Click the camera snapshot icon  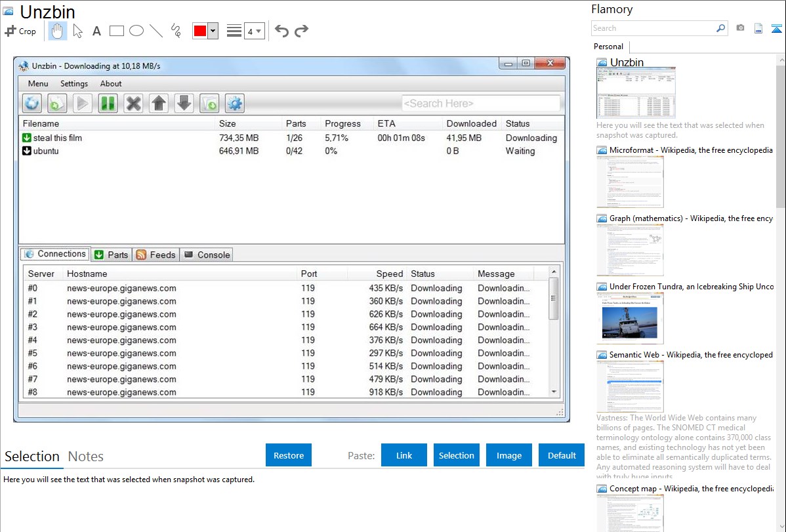[x=740, y=28]
